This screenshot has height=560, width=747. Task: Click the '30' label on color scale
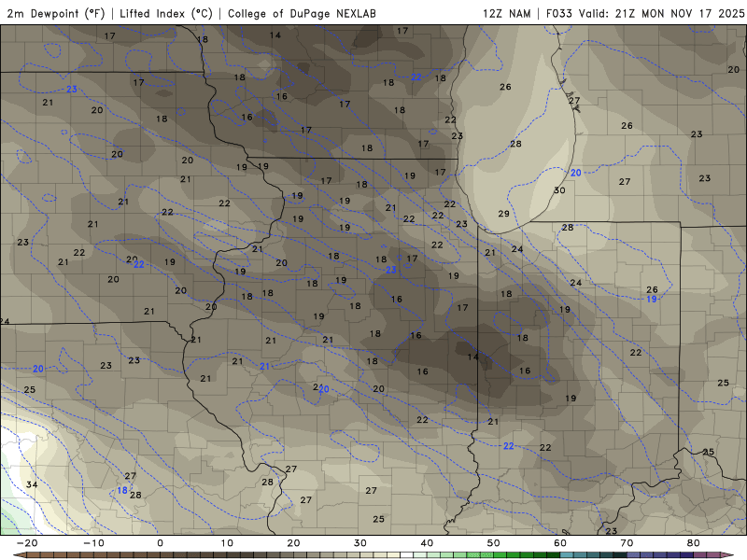coord(360,543)
